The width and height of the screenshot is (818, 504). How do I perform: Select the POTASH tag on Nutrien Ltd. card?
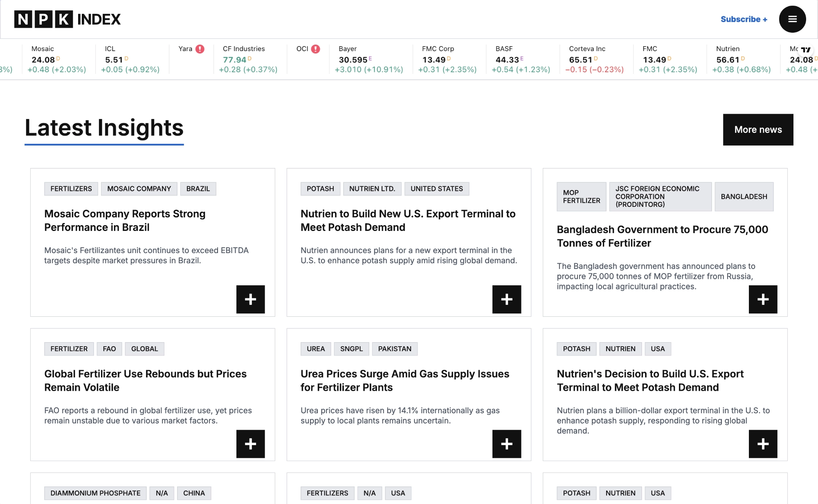pyautogui.click(x=320, y=189)
